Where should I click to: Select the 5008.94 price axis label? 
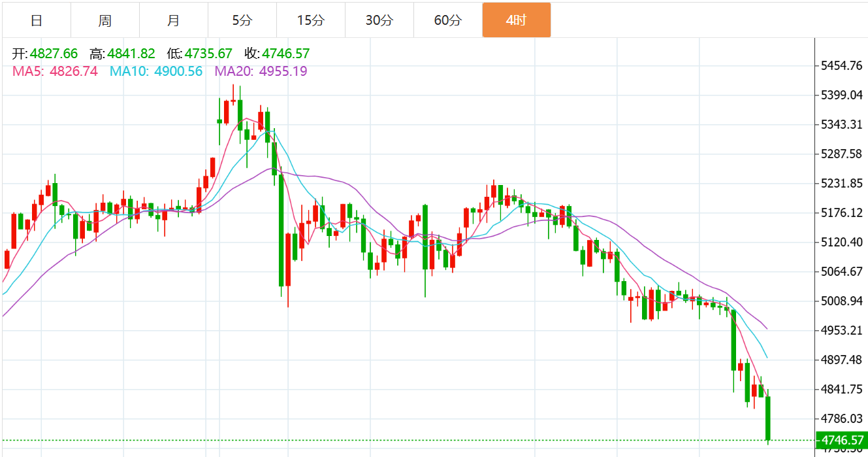[842, 301]
